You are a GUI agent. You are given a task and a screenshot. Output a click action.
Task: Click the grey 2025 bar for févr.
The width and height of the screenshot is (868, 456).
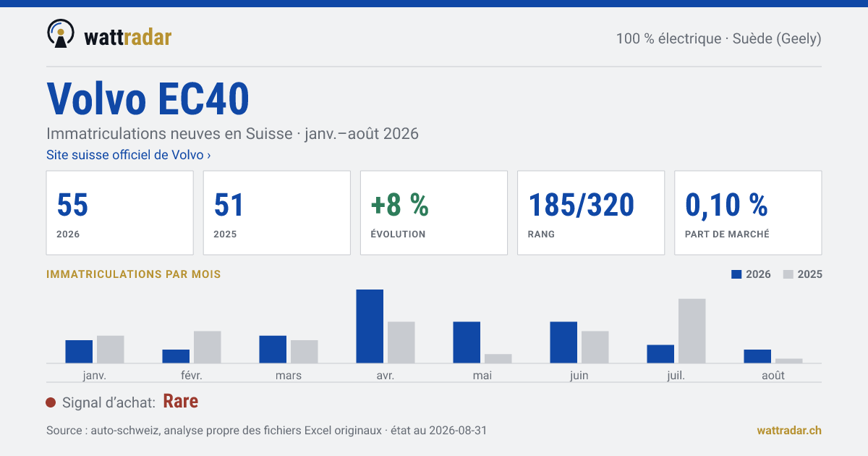coord(208,347)
